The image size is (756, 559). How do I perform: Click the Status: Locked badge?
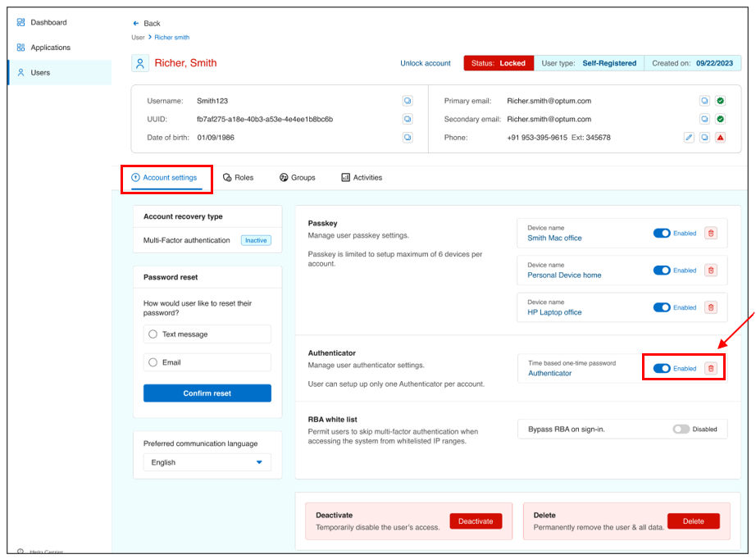(x=499, y=63)
